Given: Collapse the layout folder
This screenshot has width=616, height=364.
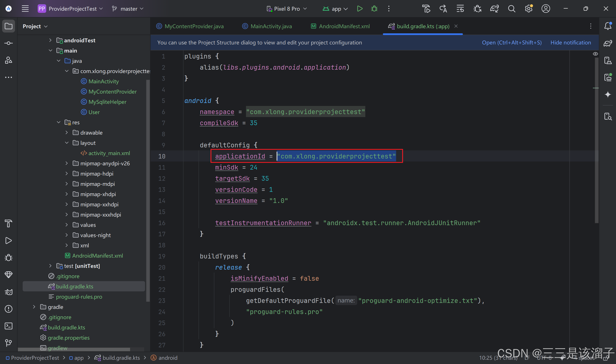Looking at the screenshot, I should 67,143.
